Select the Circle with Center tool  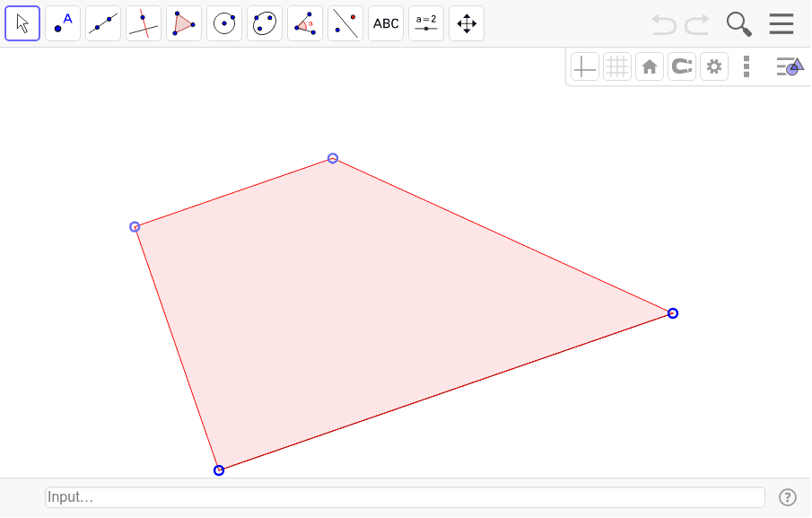click(224, 23)
